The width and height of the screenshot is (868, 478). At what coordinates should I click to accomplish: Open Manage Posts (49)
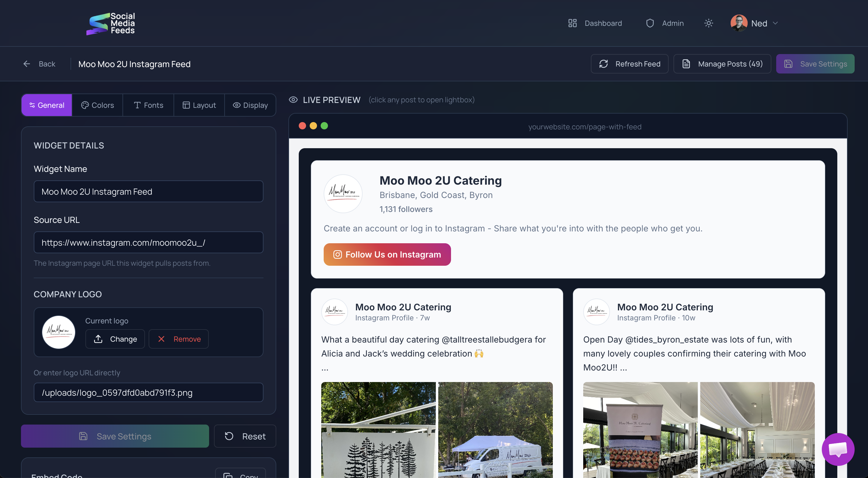[x=722, y=64]
